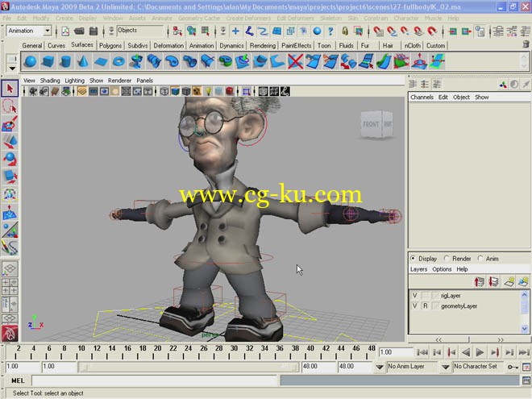Toggle visibility V of rigLayer
532x399 pixels.
tap(414, 296)
